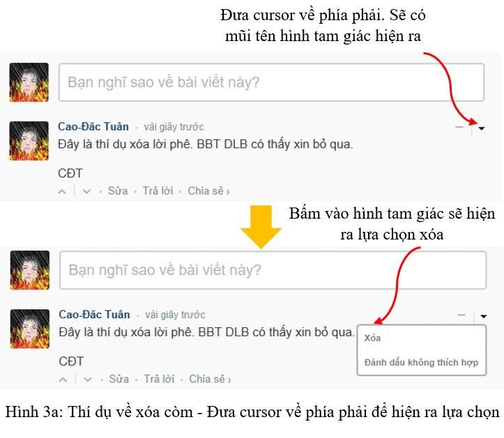Collapse bottom comment with the minus icon
Image resolution: width=504 pixels, height=438 pixels.
coord(461,315)
